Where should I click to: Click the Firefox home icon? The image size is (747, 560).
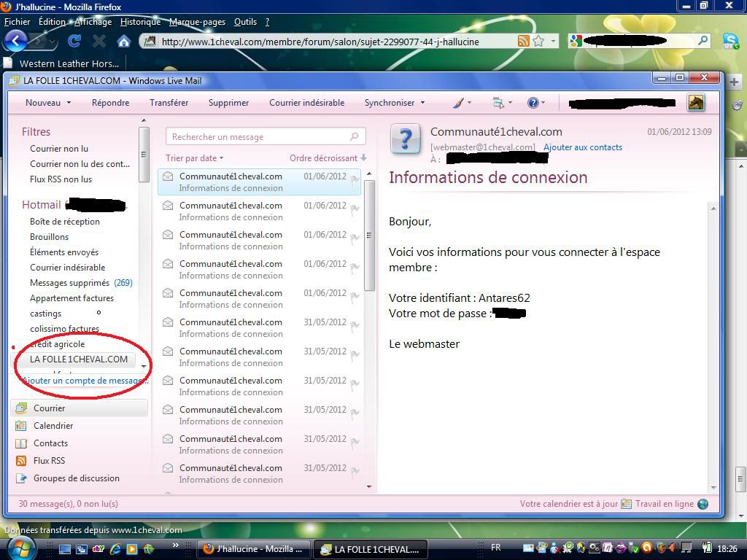[124, 41]
